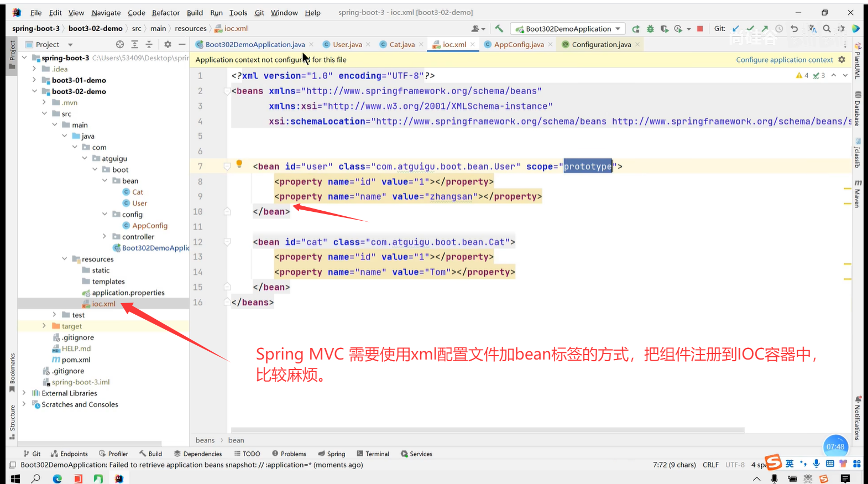Image resolution: width=868 pixels, height=484 pixels.
Task: Run with coverage shield icon
Action: [664, 29]
